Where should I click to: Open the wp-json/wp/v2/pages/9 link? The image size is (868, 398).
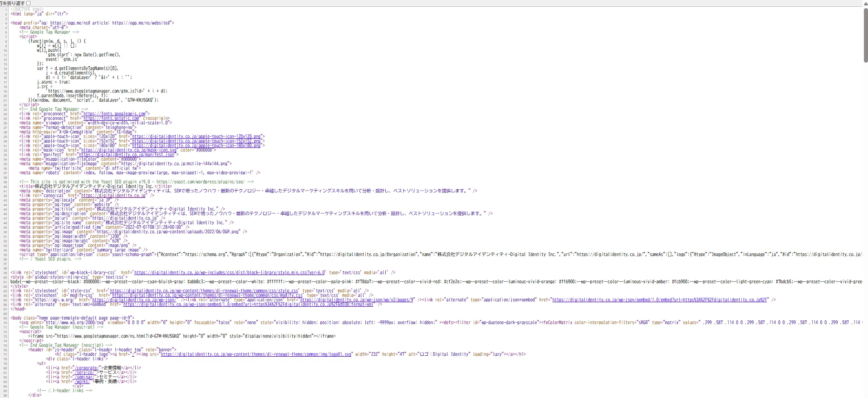[358, 300]
